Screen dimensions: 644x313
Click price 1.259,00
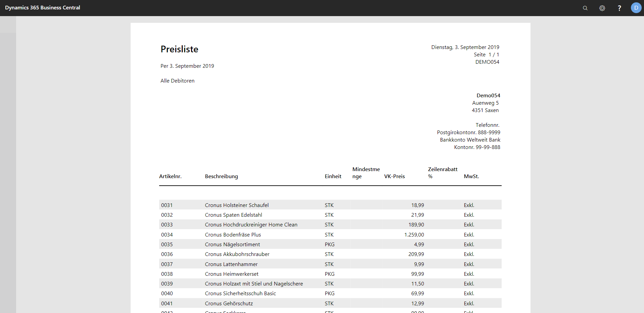click(414, 235)
